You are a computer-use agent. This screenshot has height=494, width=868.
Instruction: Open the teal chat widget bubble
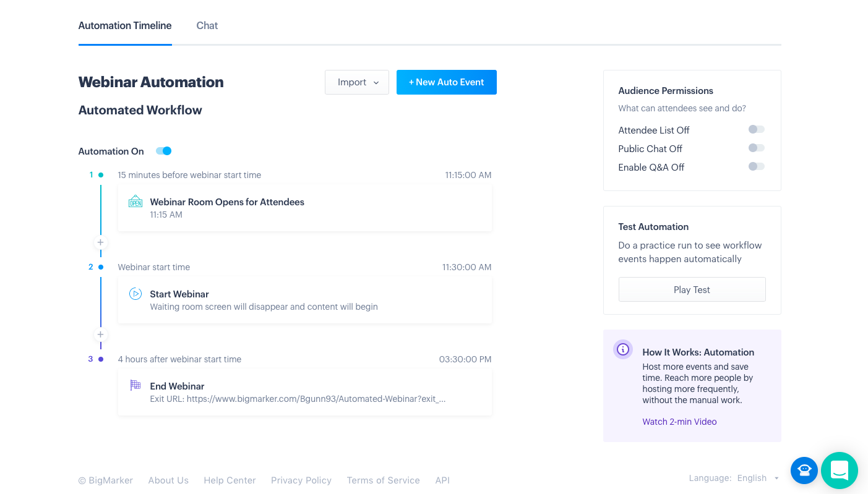click(840, 471)
